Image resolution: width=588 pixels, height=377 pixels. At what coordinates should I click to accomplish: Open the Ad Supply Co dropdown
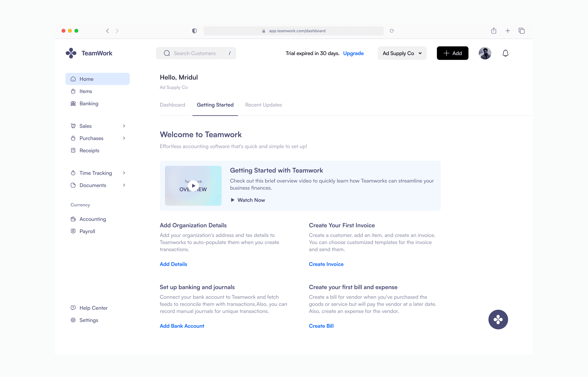[402, 53]
